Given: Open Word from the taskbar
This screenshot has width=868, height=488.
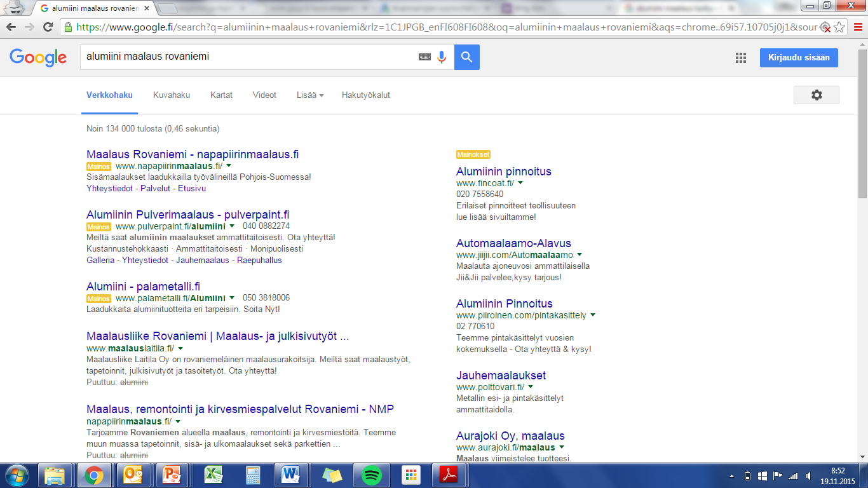Looking at the screenshot, I should coord(291,475).
